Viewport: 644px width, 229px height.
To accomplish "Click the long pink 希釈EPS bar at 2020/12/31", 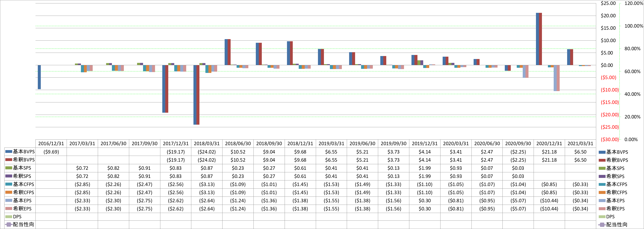I will click(x=558, y=78).
